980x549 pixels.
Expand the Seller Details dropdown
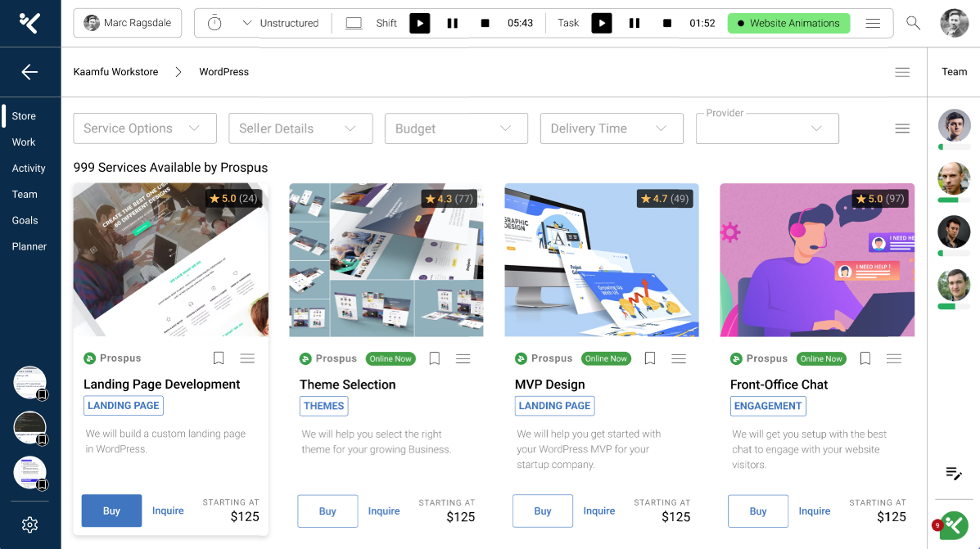[300, 128]
